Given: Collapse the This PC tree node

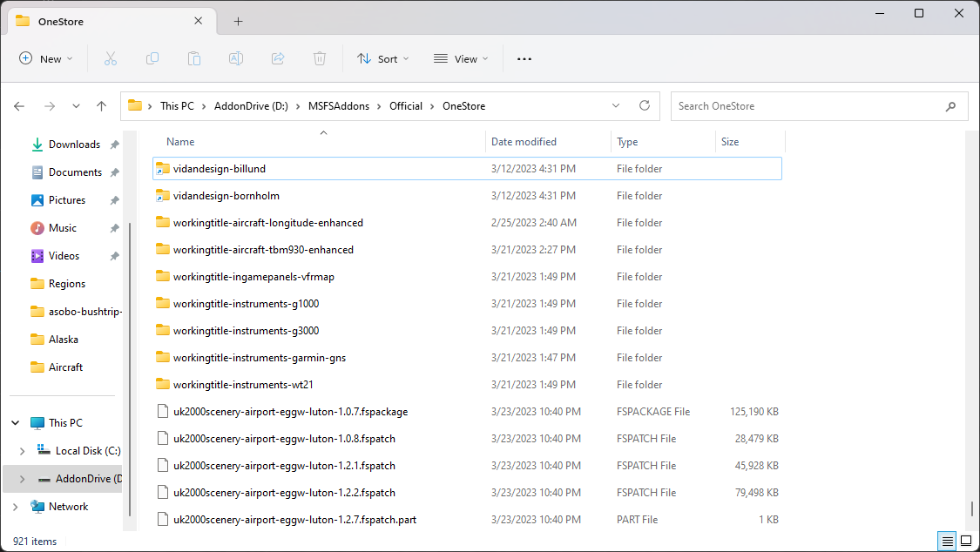Looking at the screenshot, I should click(x=16, y=423).
